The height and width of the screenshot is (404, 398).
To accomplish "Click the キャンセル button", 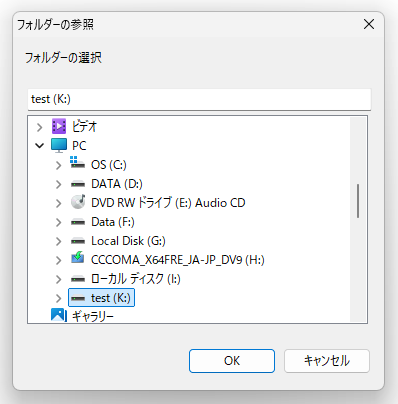I will pos(327,361).
